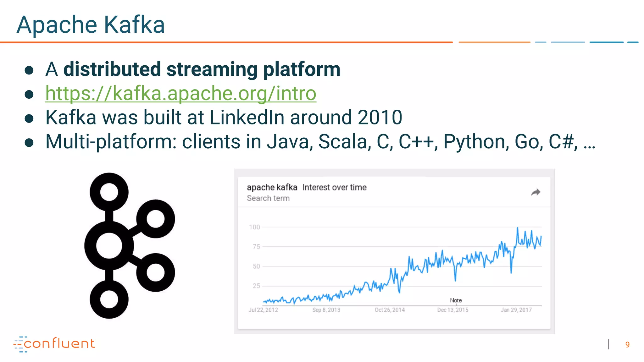Click the Oct 26, 2014 date label
Screen dimensions: 644x362
point(390,310)
